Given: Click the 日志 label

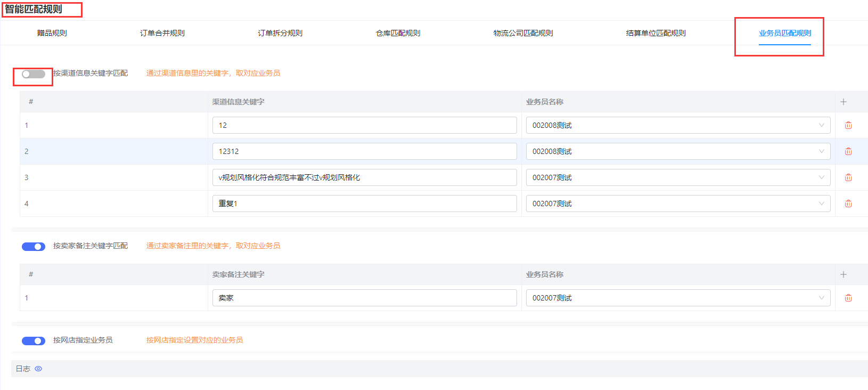Looking at the screenshot, I should click(x=23, y=369).
